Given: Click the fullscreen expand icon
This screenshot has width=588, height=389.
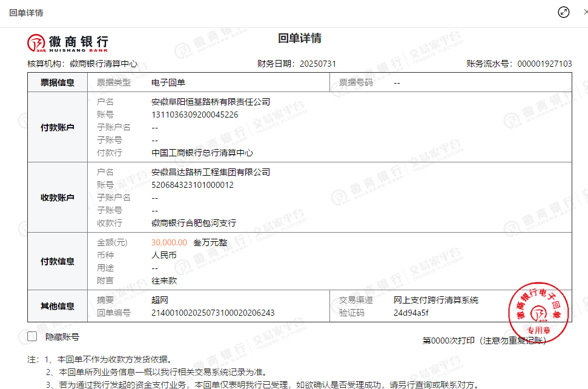Looking at the screenshot, I should (564, 12).
